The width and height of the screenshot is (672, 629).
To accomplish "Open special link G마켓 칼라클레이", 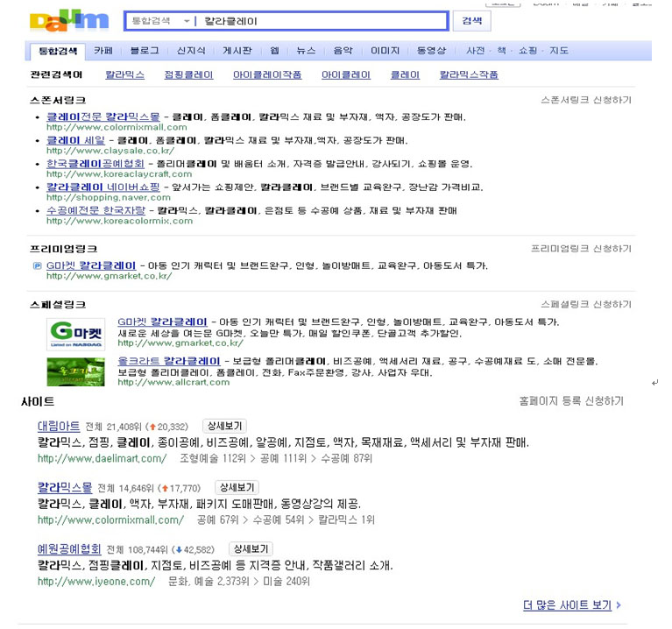I will (162, 322).
